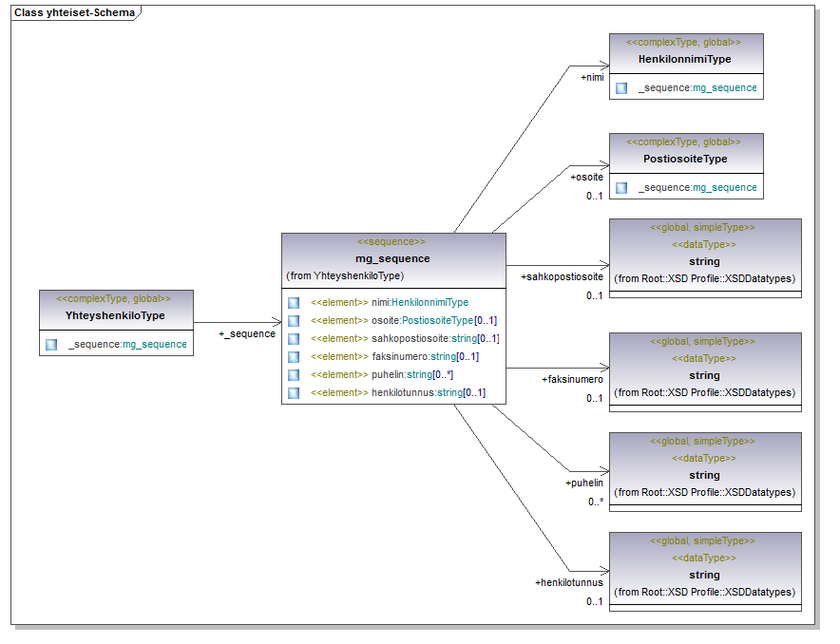This screenshot has height=644, width=840.
Task: Click the PostiosoiteType class title
Action: (685, 159)
